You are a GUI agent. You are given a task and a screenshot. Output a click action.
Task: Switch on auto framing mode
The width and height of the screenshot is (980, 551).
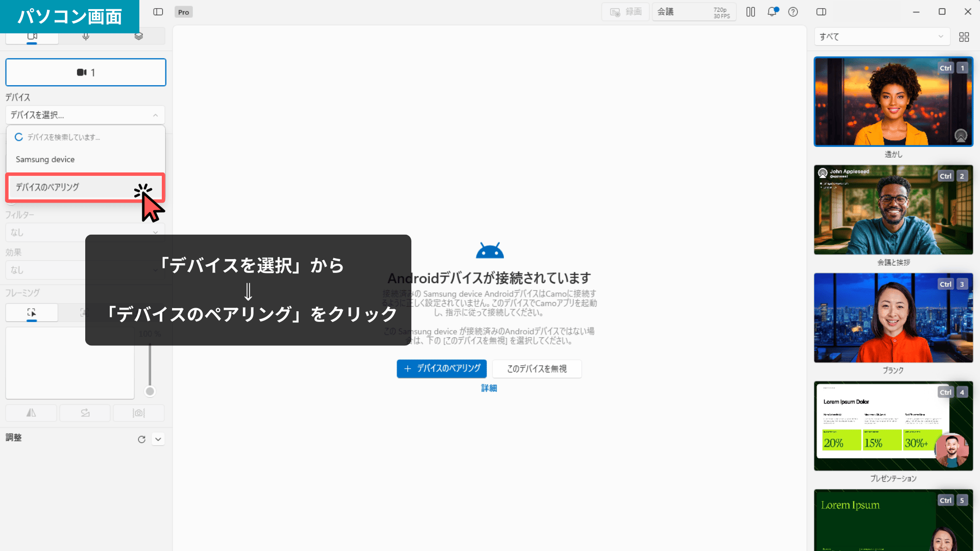[x=84, y=312]
